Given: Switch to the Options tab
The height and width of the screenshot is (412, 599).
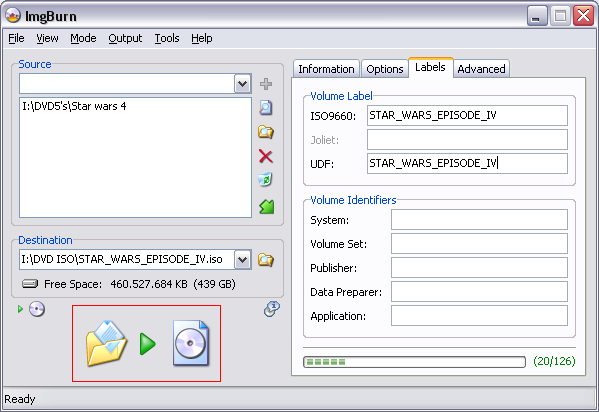Looking at the screenshot, I should [385, 69].
